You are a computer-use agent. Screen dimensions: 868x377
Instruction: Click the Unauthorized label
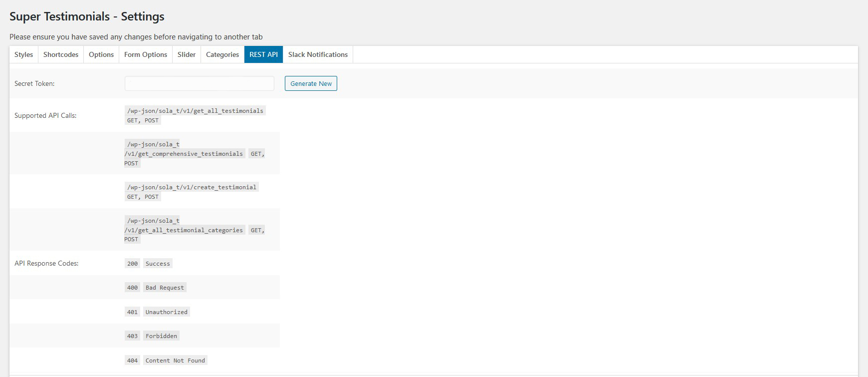167,312
